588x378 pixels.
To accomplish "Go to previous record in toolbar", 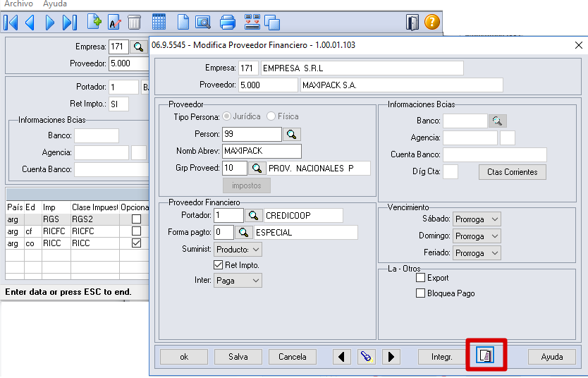I will [30, 23].
